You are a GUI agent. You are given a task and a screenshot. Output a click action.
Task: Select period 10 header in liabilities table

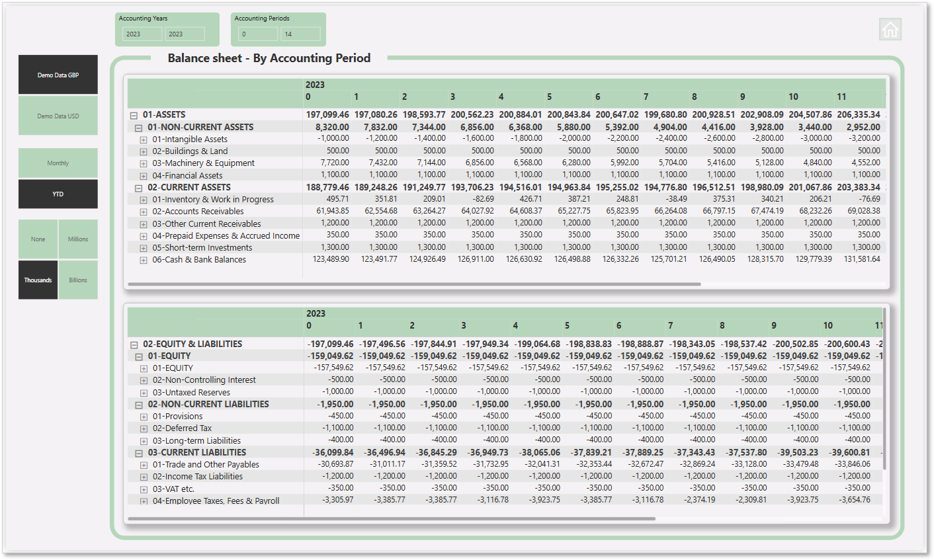tap(828, 325)
